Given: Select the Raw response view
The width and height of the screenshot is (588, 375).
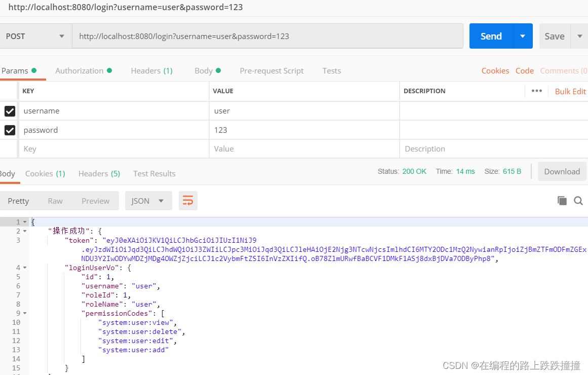Looking at the screenshot, I should click(x=55, y=200).
